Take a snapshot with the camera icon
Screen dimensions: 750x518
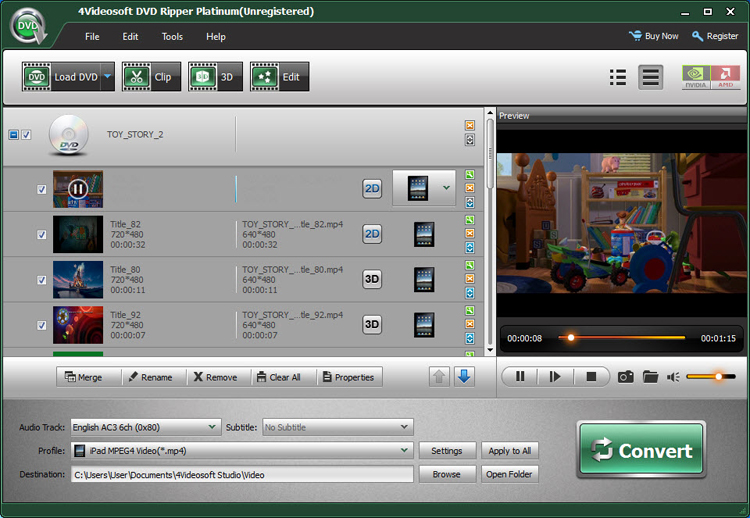(625, 377)
